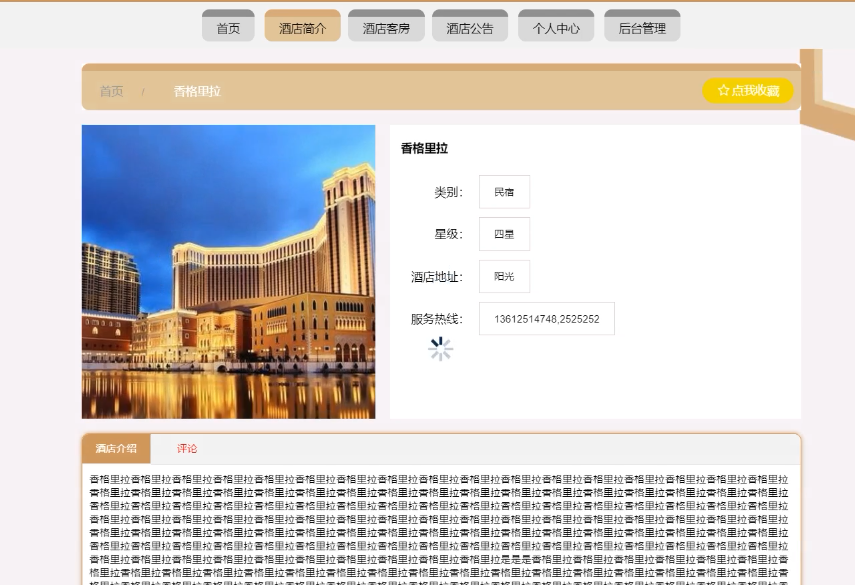Viewport: 855px width, 585px height.
Task: Click the star icon on the favorite button
Action: point(724,90)
